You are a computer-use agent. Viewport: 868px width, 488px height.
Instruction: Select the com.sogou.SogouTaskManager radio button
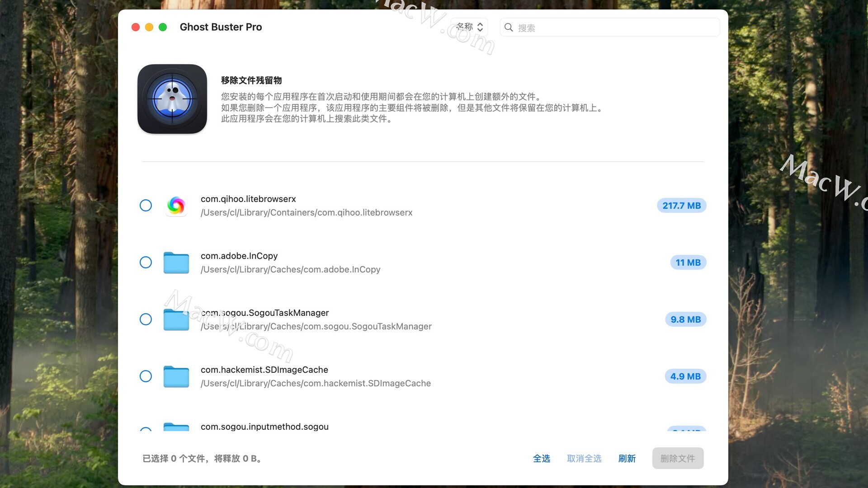pos(146,319)
